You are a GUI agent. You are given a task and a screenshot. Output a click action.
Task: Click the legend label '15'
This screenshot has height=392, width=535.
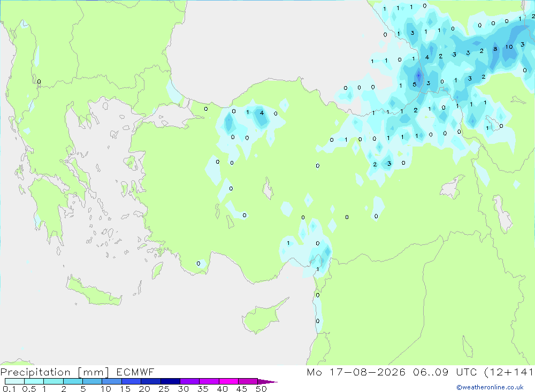pyautogui.click(x=125, y=389)
